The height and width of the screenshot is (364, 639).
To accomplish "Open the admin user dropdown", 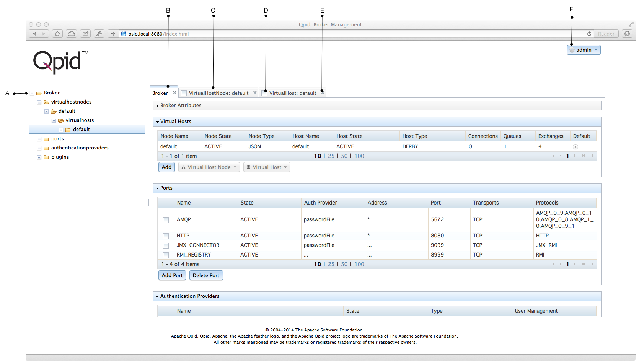I will (584, 50).
